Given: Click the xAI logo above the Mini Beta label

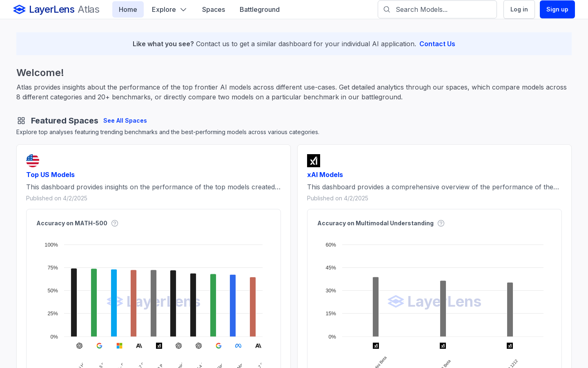Looking at the screenshot, I should (x=376, y=346).
